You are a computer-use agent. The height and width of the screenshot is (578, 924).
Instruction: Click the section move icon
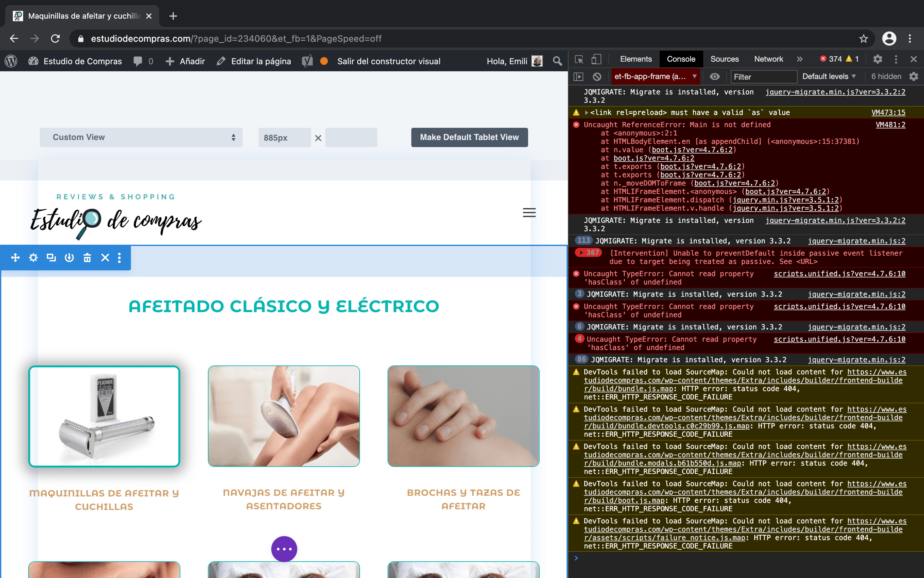point(15,258)
